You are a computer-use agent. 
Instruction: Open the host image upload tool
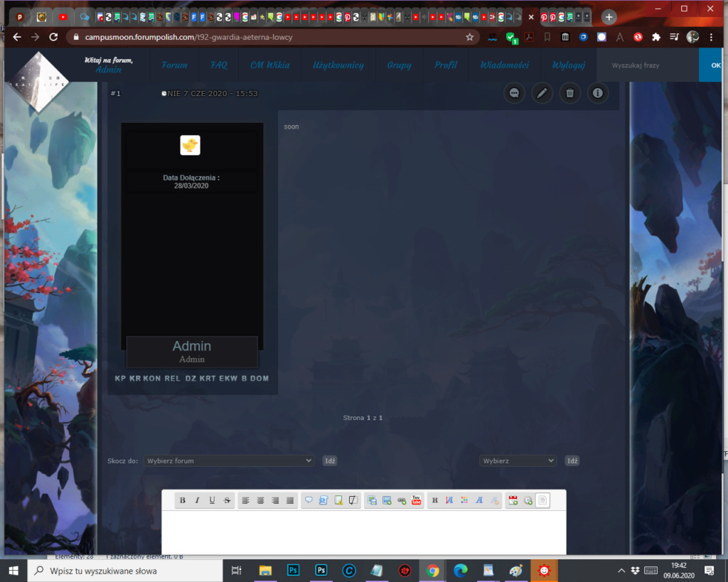(x=372, y=500)
